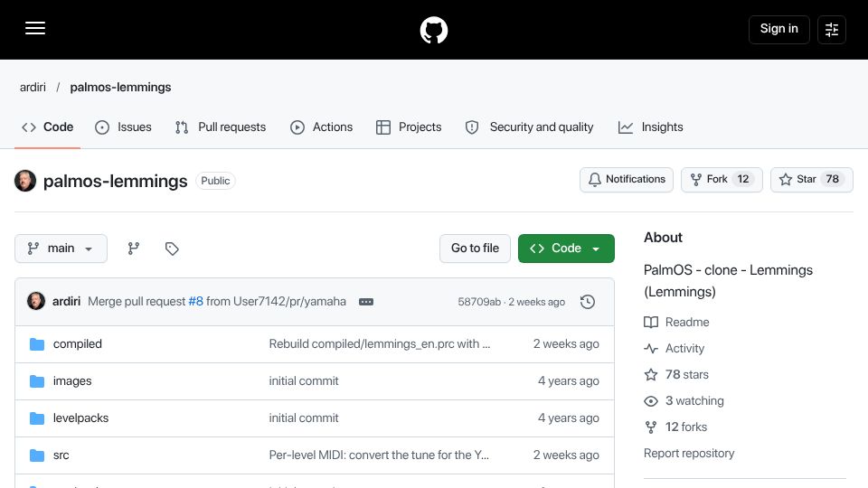Screen dimensions: 868x488
Task: Open the compiled folder
Action: tap(78, 344)
